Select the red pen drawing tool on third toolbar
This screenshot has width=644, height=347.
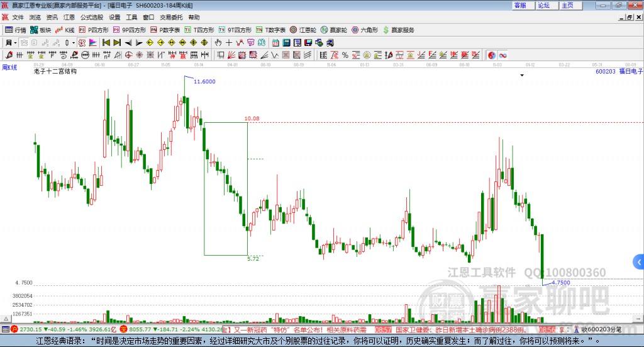pos(9,55)
